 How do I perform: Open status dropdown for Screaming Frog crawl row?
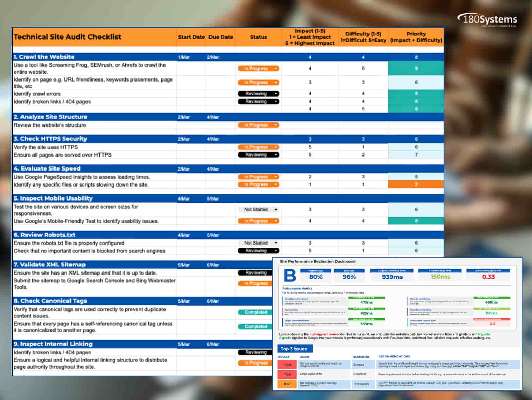point(259,69)
